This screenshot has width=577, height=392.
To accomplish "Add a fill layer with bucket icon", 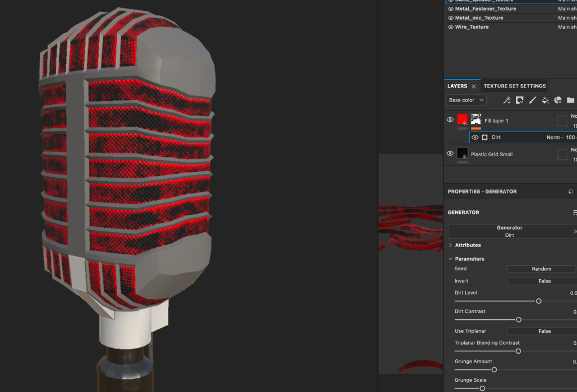I will (545, 100).
